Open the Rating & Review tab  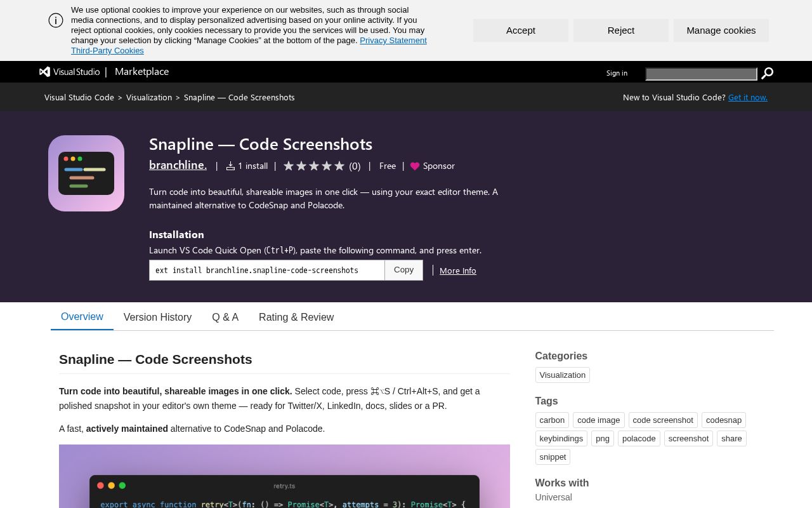(x=296, y=317)
